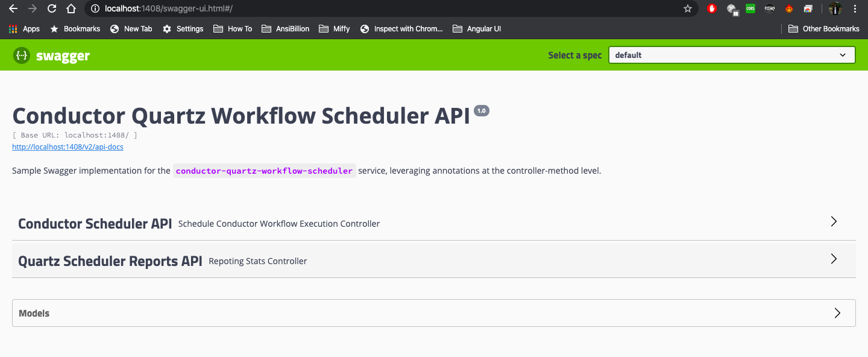Click the 1.0 version badge
The height and width of the screenshot is (357, 868).
[482, 111]
